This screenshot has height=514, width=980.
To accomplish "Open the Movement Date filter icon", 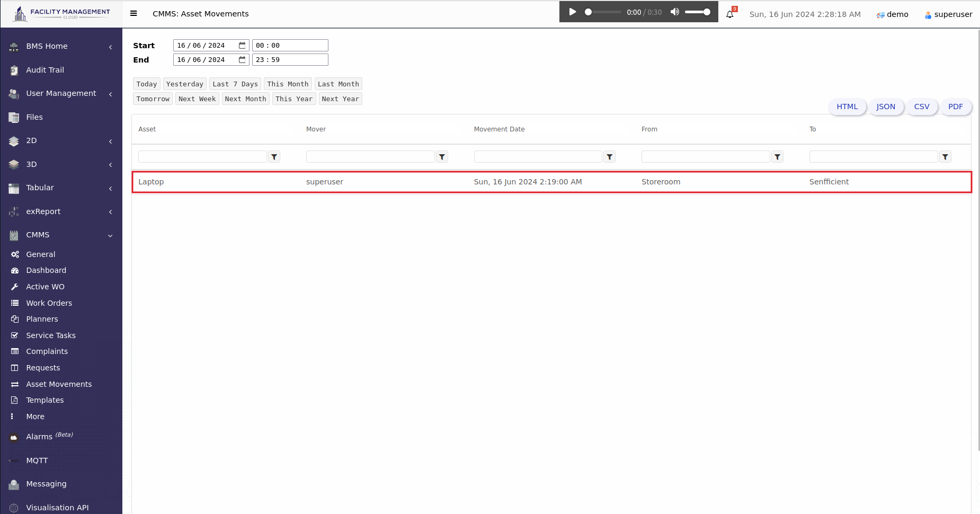I will pyautogui.click(x=610, y=157).
